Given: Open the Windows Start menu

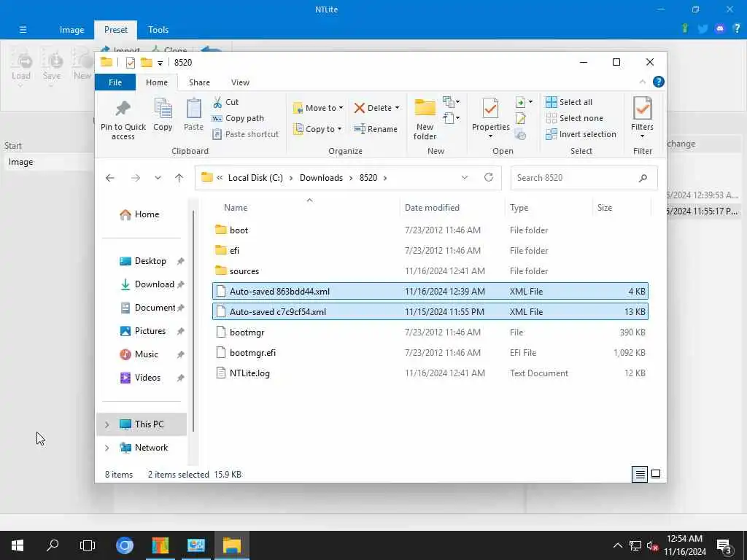Looking at the screenshot, I should (x=18, y=545).
